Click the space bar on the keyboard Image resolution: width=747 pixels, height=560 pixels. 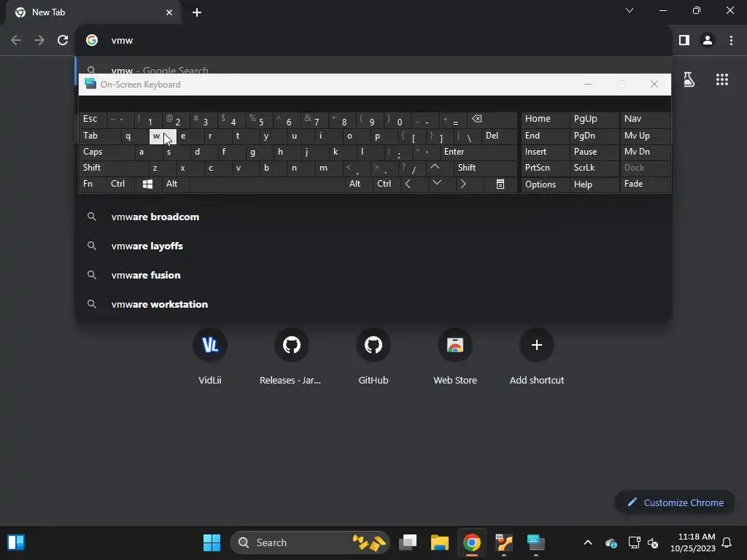267,184
